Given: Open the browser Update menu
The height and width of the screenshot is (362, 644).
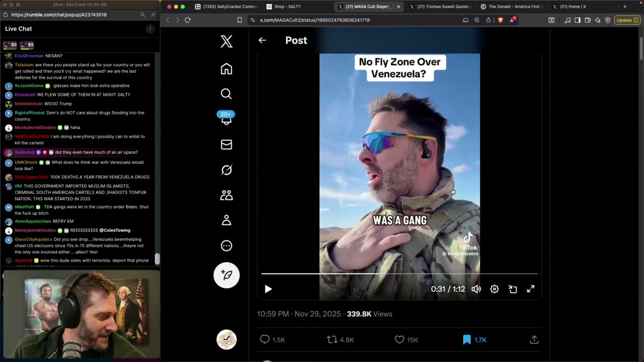Looking at the screenshot, I should pyautogui.click(x=627, y=20).
